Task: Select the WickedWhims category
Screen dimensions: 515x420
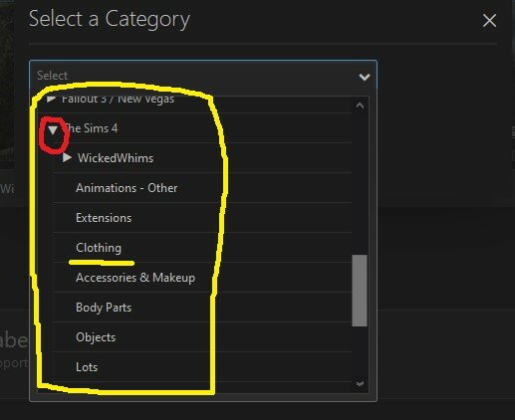Action: (116, 158)
